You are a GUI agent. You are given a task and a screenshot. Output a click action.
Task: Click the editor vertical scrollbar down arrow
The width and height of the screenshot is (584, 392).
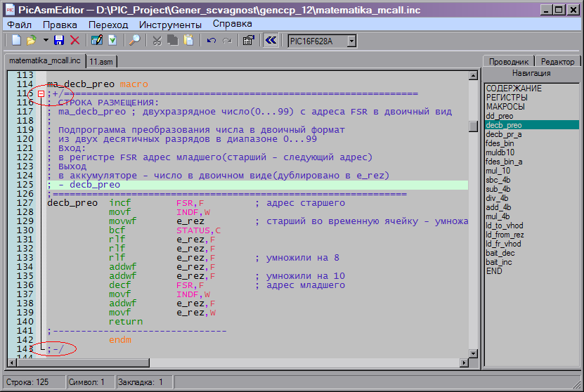tap(473, 353)
